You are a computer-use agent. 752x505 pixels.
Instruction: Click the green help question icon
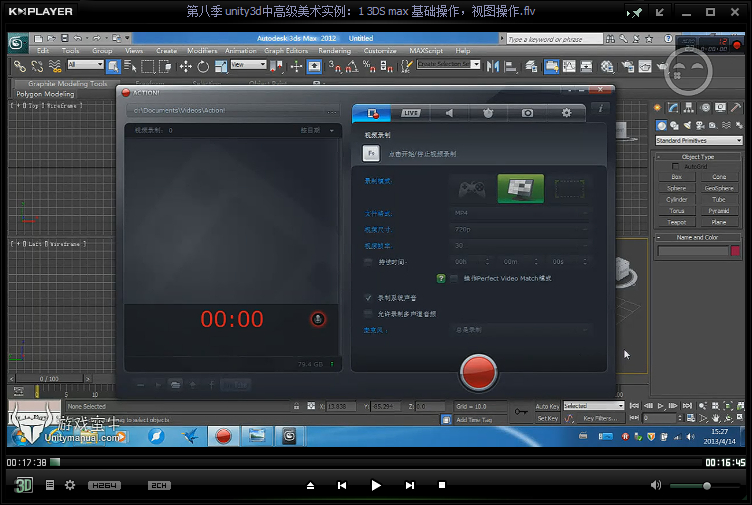[441, 279]
